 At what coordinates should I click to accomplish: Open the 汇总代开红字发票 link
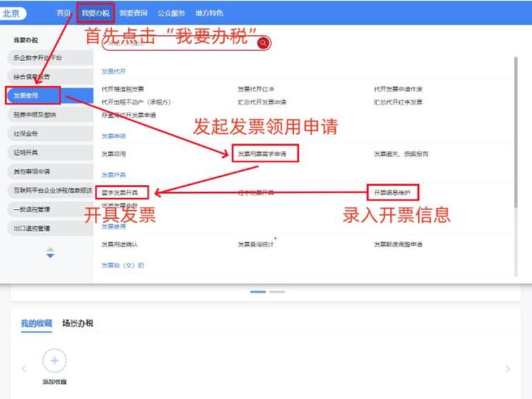click(x=398, y=102)
